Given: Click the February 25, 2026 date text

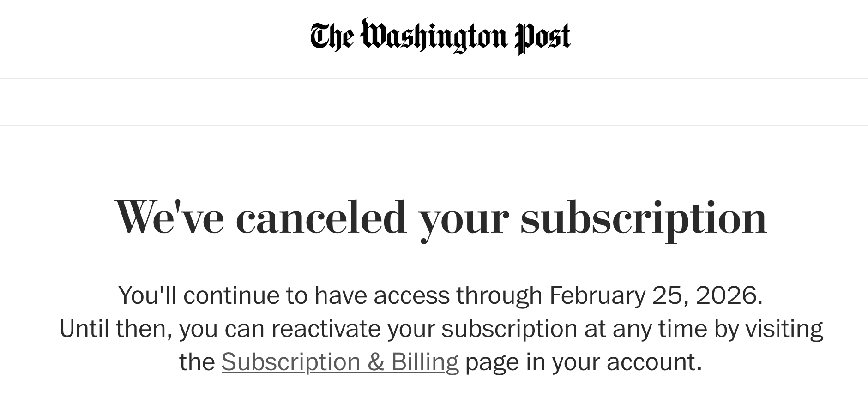Looking at the screenshot, I should point(656,295).
